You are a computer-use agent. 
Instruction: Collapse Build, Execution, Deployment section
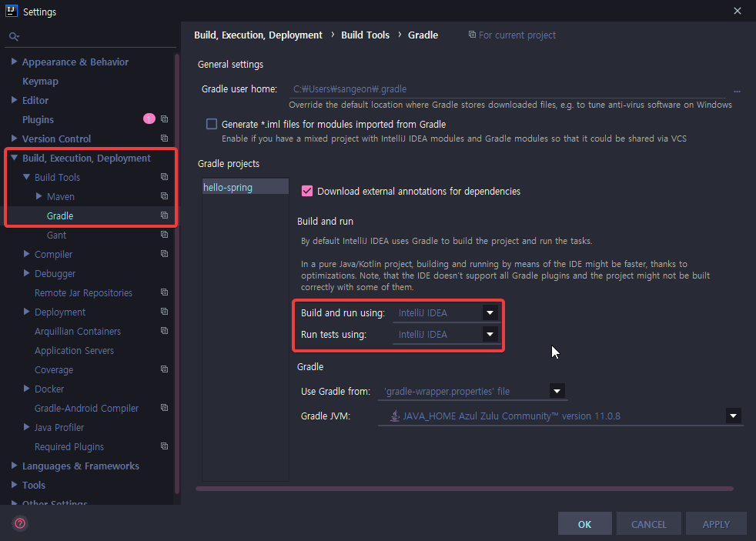tap(14, 158)
